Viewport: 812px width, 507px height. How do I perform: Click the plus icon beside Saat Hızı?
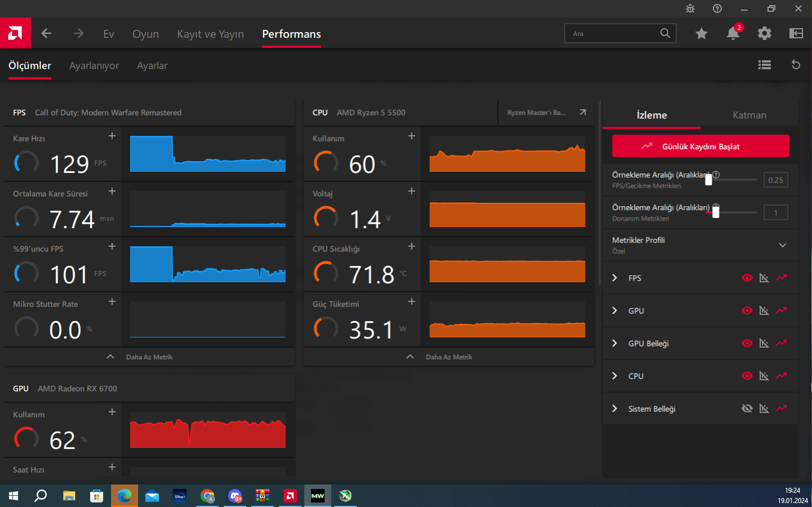coord(112,467)
